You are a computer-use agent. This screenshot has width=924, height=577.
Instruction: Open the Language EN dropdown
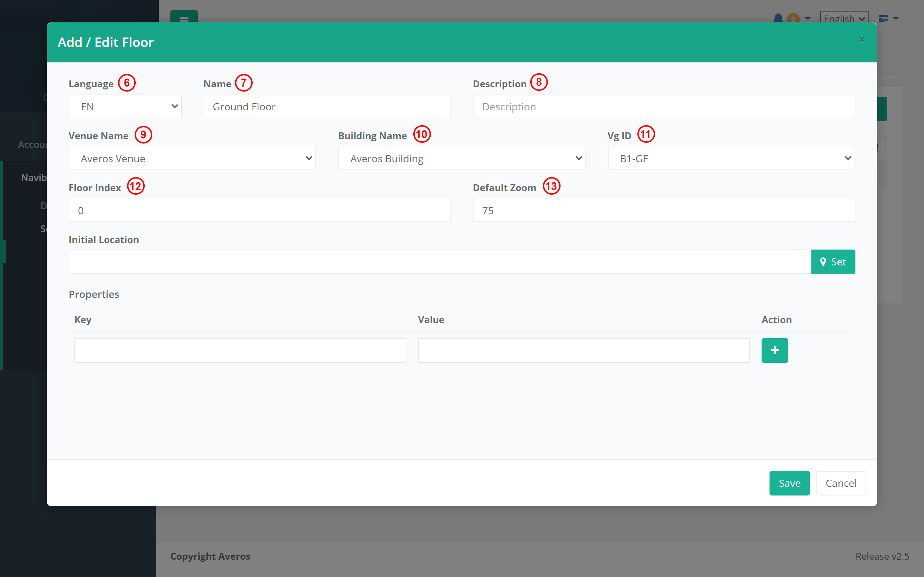tap(125, 106)
